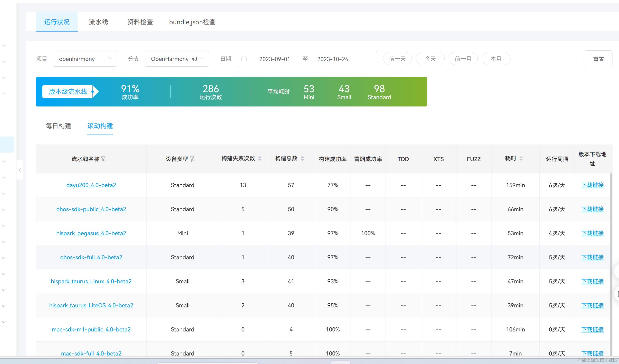The height and width of the screenshot is (364, 619).
Task: Open the 项目 openharmony dropdown
Action: coord(85,59)
